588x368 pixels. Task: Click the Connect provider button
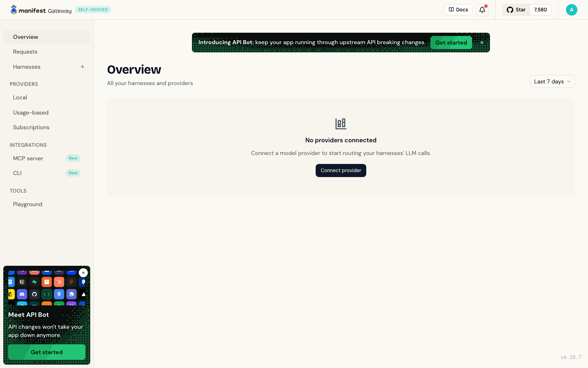coord(341,171)
